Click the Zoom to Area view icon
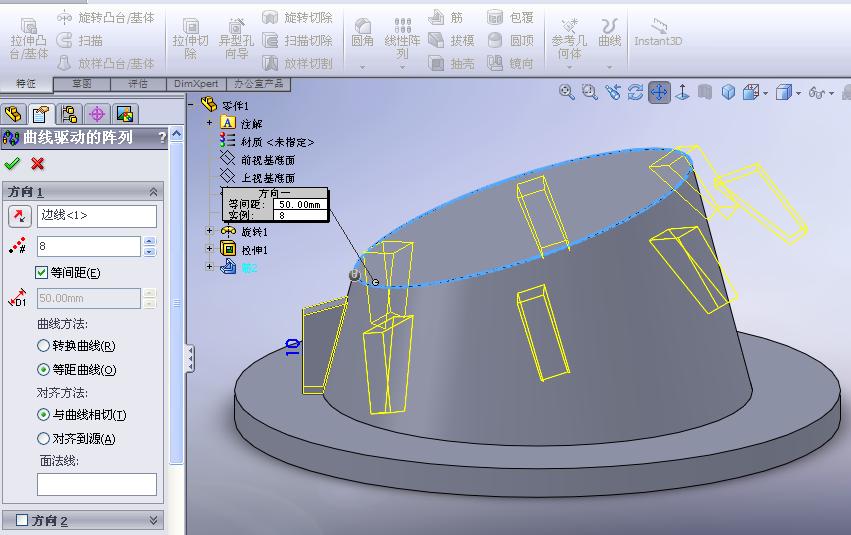This screenshot has height=535, width=851. tap(589, 92)
